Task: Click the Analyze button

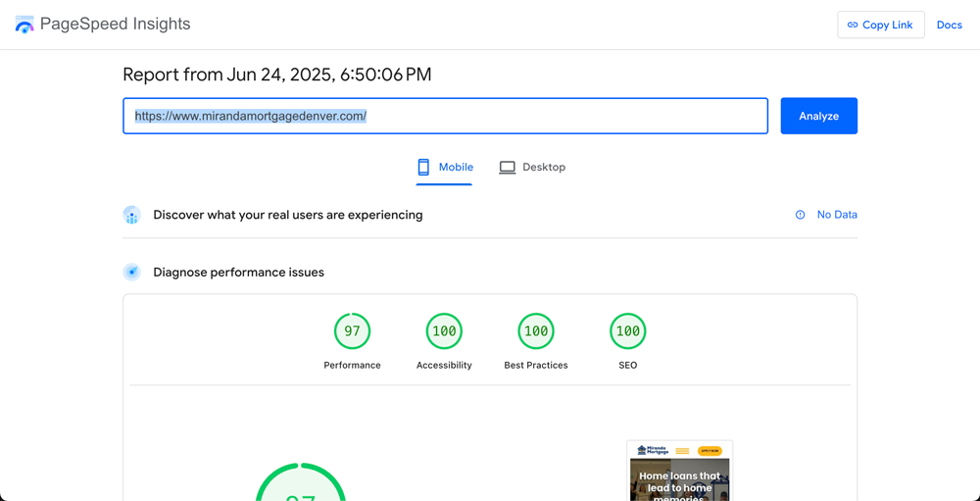Action: click(x=818, y=116)
